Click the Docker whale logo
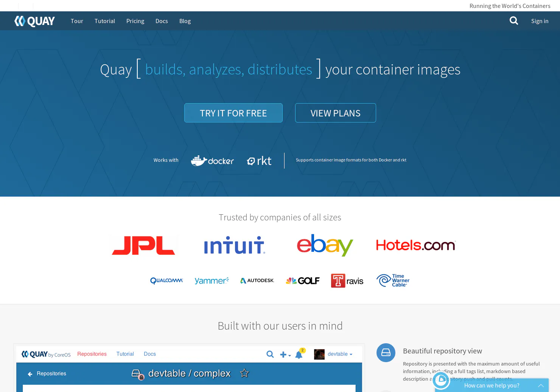The width and height of the screenshot is (560, 392). tap(212, 161)
